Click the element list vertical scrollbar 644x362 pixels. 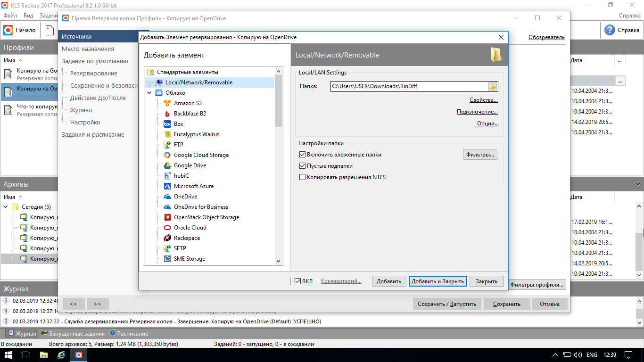[x=278, y=166]
